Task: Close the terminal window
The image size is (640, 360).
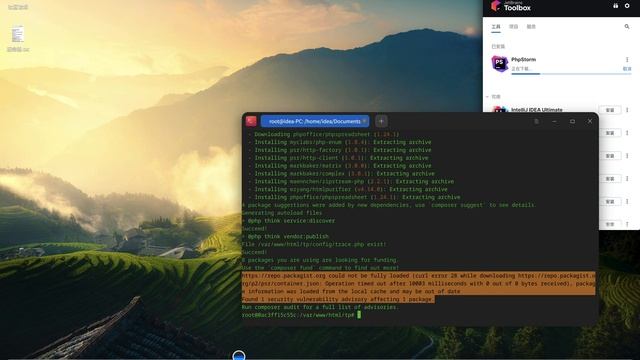Action: pyautogui.click(x=590, y=121)
